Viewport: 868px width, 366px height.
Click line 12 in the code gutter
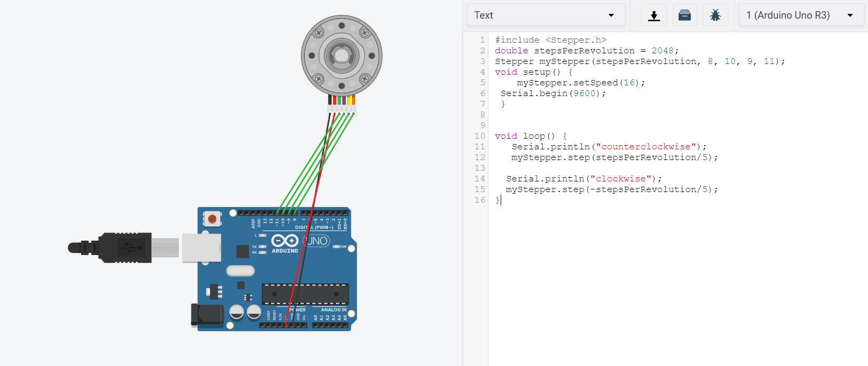coord(480,157)
